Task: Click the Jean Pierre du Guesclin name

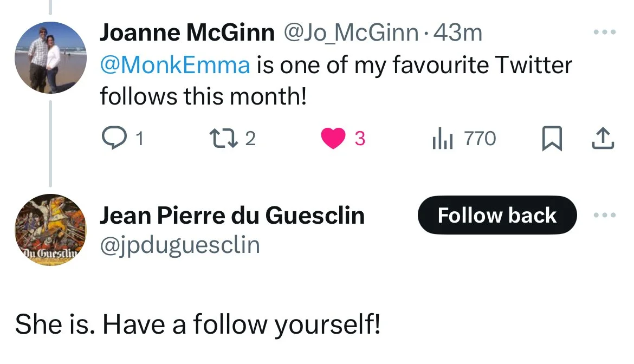Action: coord(232,216)
